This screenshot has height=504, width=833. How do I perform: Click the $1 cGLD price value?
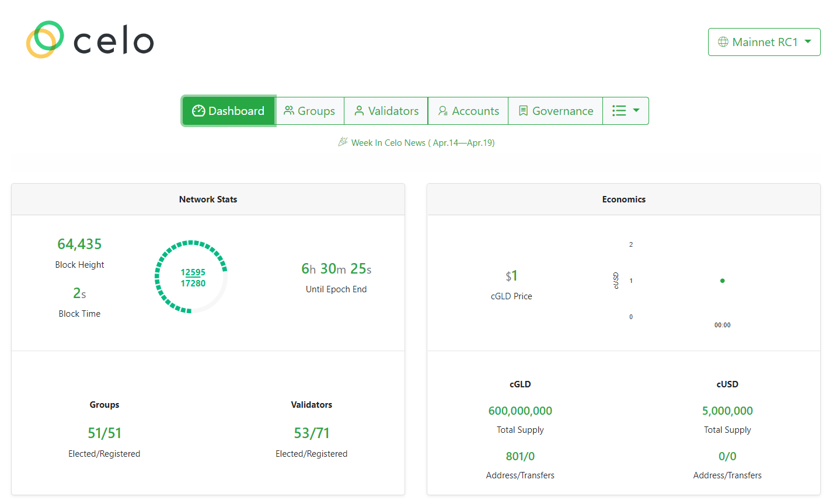[x=511, y=275]
